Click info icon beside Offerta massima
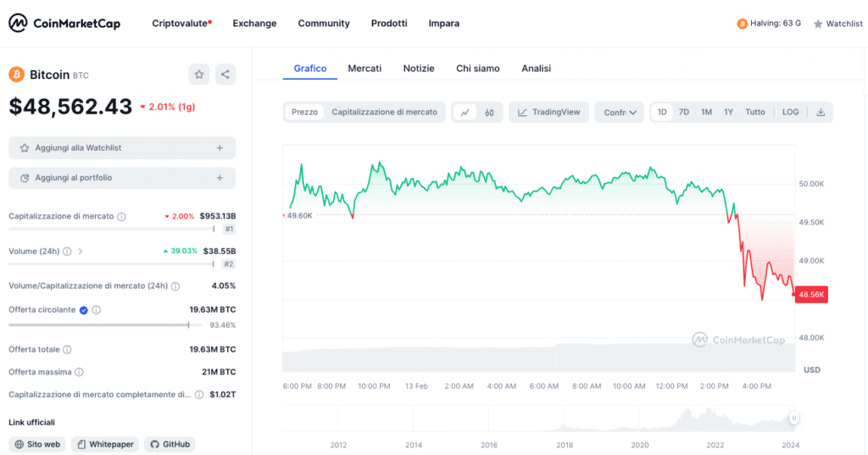This screenshot has height=455, width=868. point(79,372)
